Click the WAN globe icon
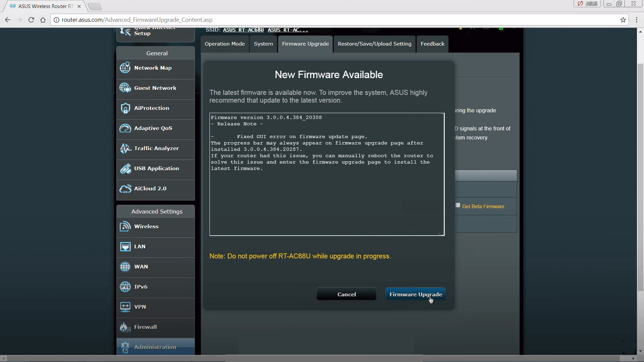The width and height of the screenshot is (644, 362). [125, 266]
